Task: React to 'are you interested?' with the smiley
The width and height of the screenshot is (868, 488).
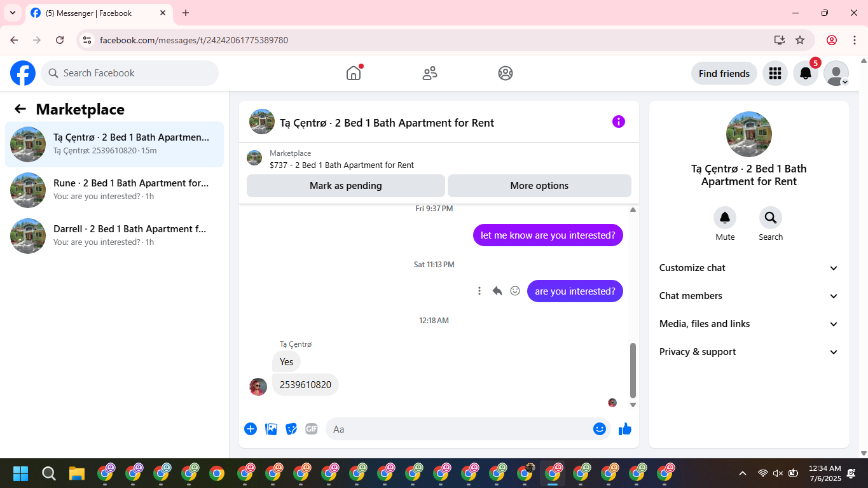Action: tap(515, 291)
